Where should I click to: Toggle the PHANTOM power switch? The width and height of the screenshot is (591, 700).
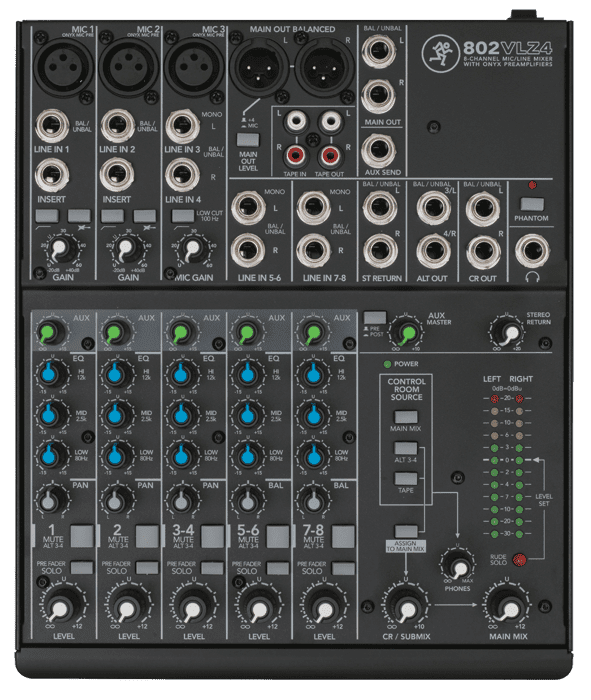pyautogui.click(x=532, y=205)
